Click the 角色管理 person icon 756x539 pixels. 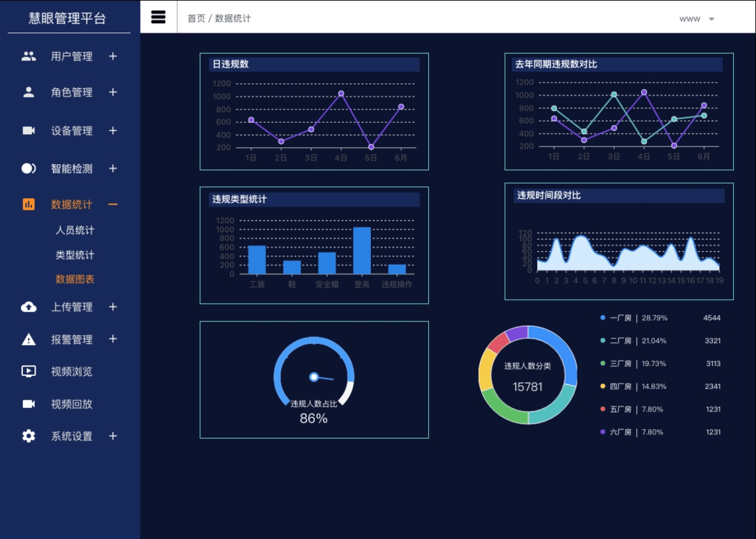29,92
